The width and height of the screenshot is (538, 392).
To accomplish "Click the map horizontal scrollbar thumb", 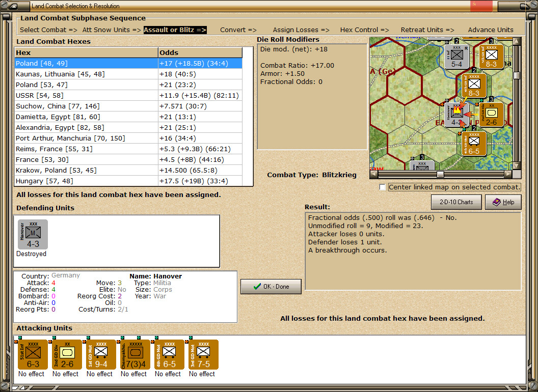I will click(440, 174).
